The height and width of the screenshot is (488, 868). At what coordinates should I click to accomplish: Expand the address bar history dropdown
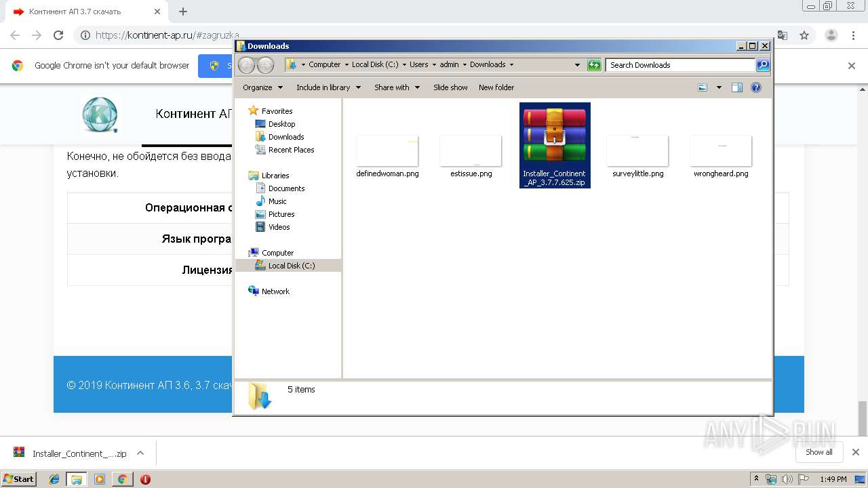577,65
